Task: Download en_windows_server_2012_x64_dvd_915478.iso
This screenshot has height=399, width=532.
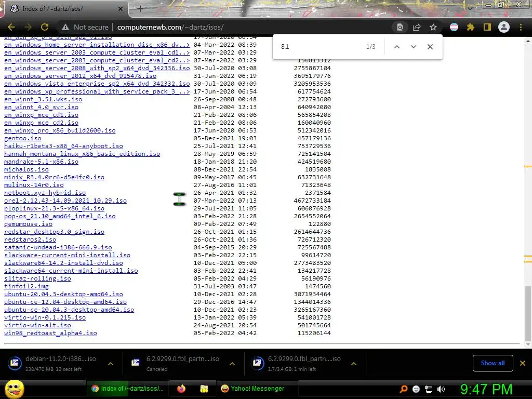Action: coord(80,76)
